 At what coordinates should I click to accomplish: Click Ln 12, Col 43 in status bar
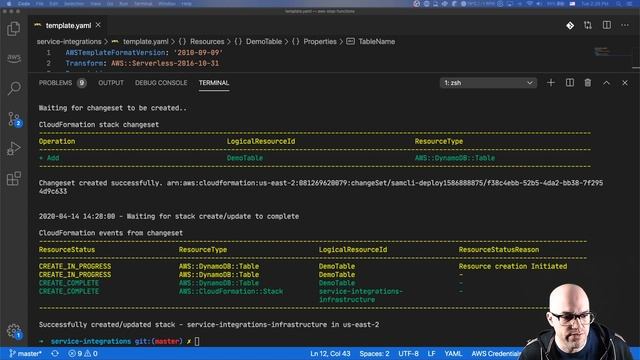click(330, 353)
